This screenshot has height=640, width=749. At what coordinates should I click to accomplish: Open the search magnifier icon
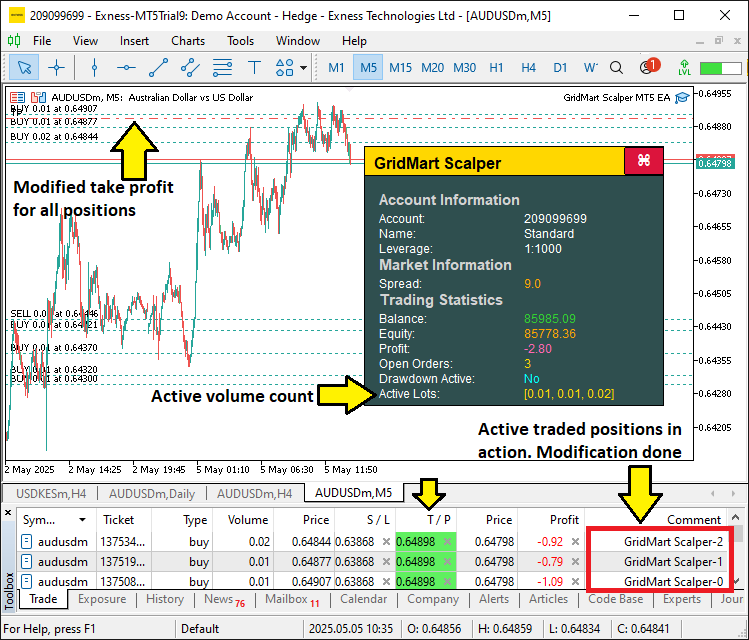(616, 68)
